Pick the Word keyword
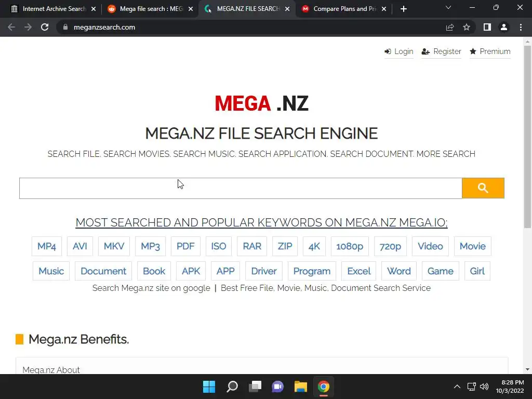The height and width of the screenshot is (399, 532). pos(399,271)
